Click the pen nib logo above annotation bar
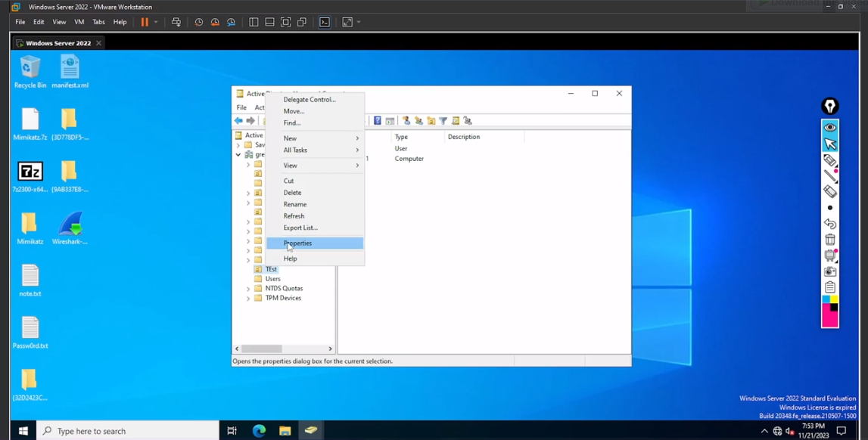The height and width of the screenshot is (440, 868). pos(830,106)
